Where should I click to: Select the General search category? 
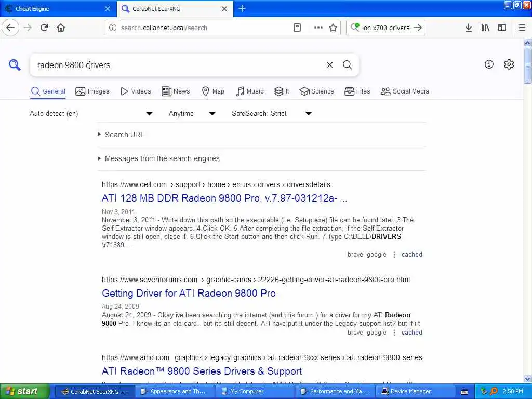pyautogui.click(x=48, y=91)
